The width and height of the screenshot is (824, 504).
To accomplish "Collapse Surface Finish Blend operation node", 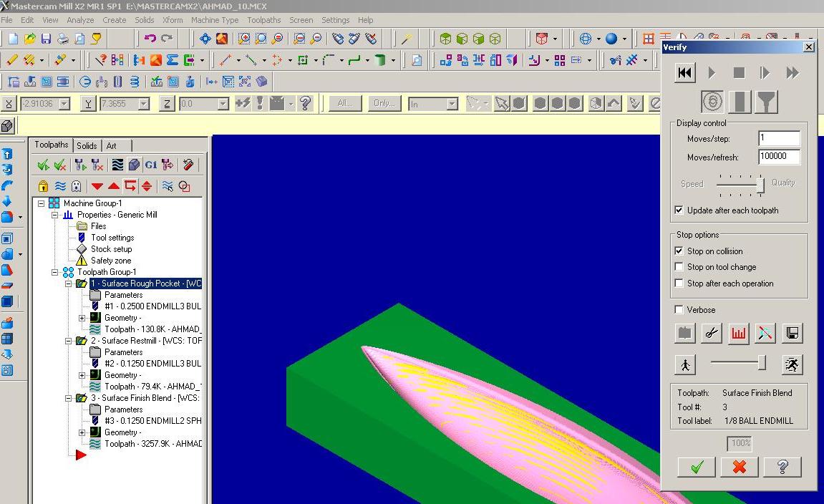I will pos(68,398).
